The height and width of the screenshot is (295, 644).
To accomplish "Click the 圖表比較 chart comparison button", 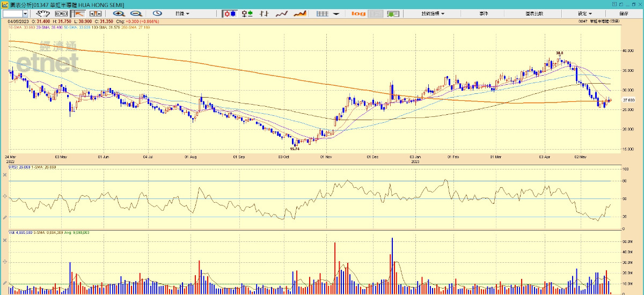I will pyautogui.click(x=535, y=13).
